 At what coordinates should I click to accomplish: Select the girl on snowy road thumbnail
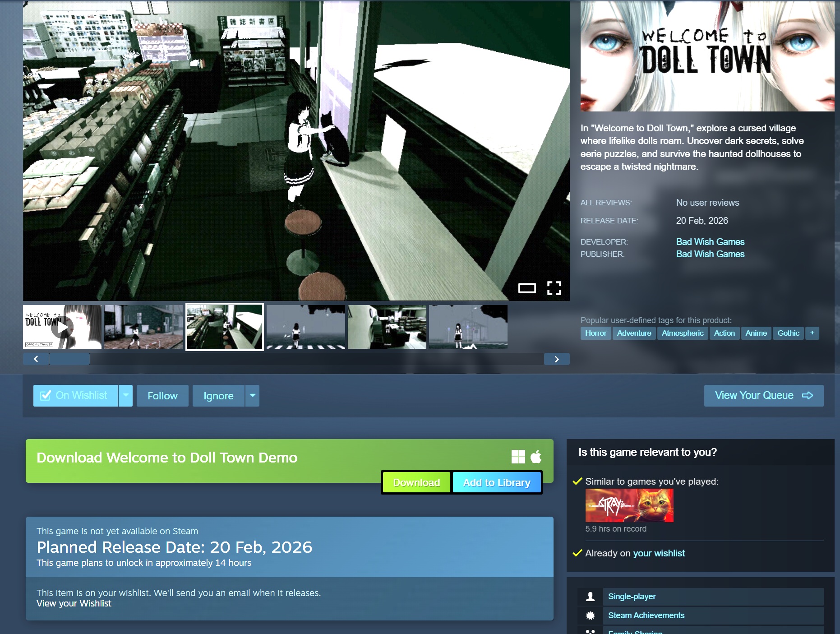coord(468,327)
